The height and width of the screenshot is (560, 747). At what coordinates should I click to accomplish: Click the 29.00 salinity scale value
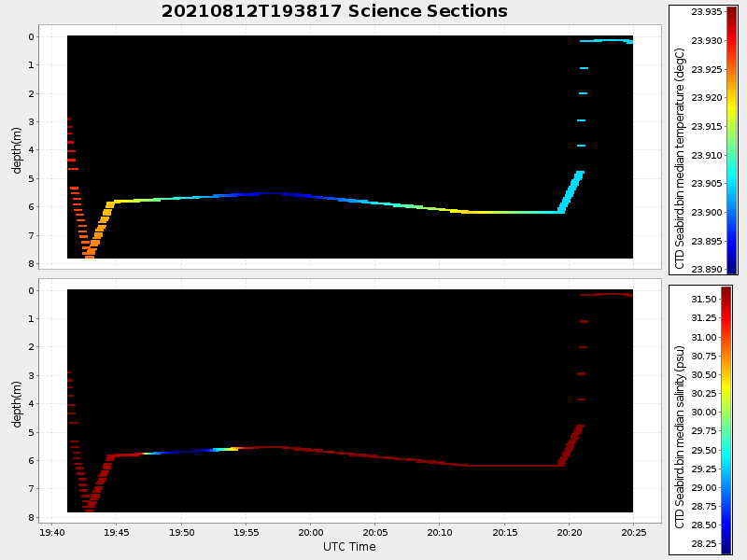click(704, 487)
